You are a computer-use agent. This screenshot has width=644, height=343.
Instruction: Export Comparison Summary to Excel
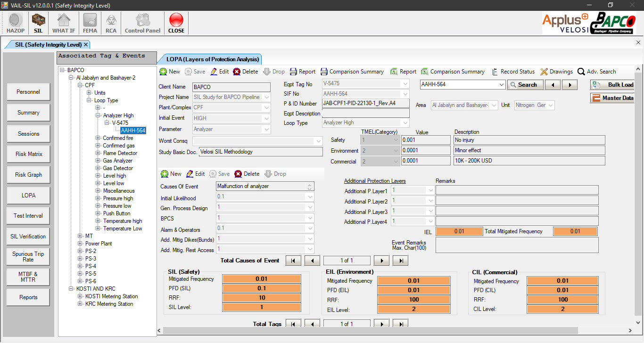[x=453, y=72]
